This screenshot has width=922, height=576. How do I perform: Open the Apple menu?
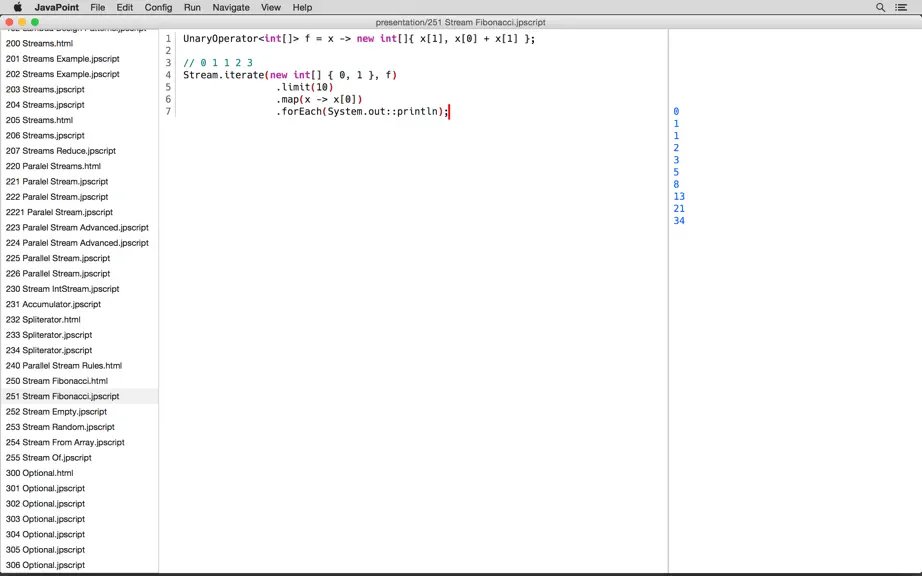(18, 7)
